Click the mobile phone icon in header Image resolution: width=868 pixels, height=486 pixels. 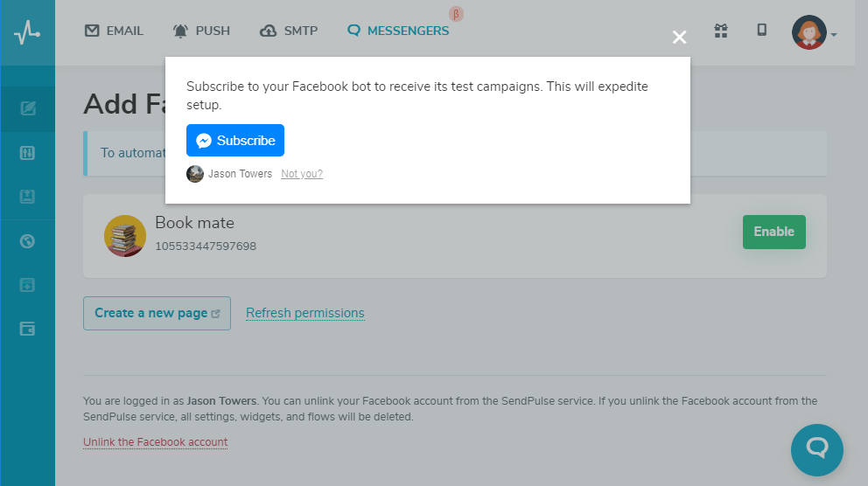[762, 30]
